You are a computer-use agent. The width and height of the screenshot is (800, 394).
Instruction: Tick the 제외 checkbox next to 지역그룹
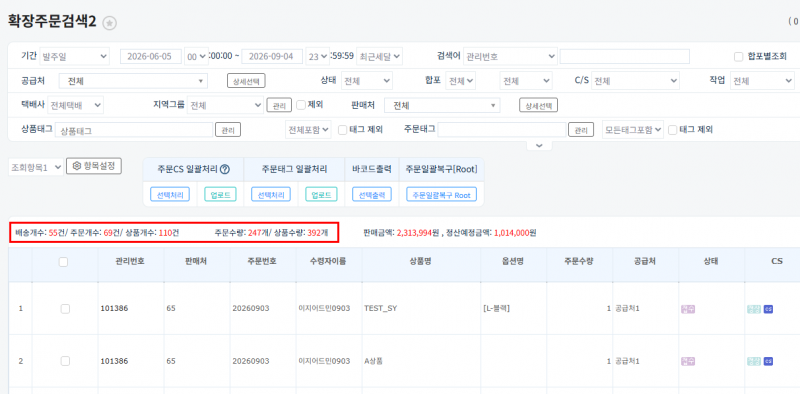click(x=301, y=105)
